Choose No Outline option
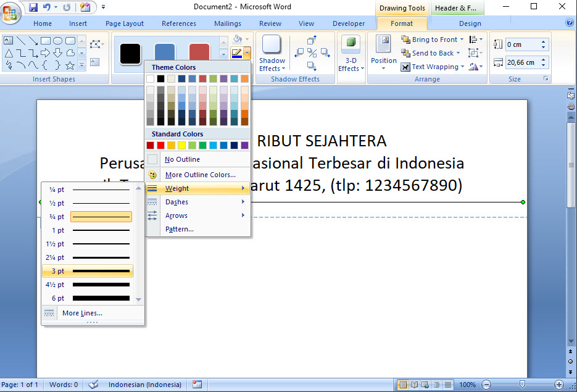The image size is (577, 392). point(198,159)
